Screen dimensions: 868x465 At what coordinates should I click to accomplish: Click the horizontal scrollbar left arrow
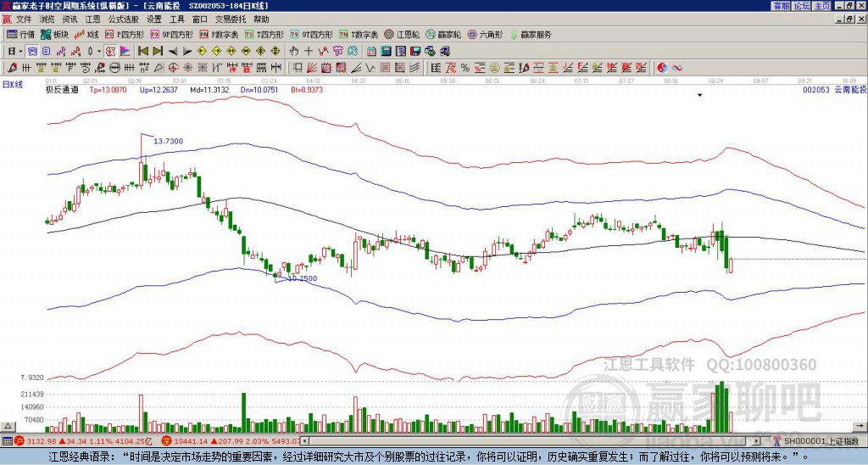point(304,441)
